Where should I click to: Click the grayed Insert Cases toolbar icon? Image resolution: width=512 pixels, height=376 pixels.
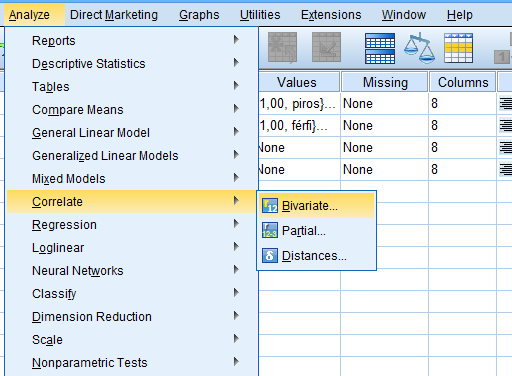click(x=283, y=47)
